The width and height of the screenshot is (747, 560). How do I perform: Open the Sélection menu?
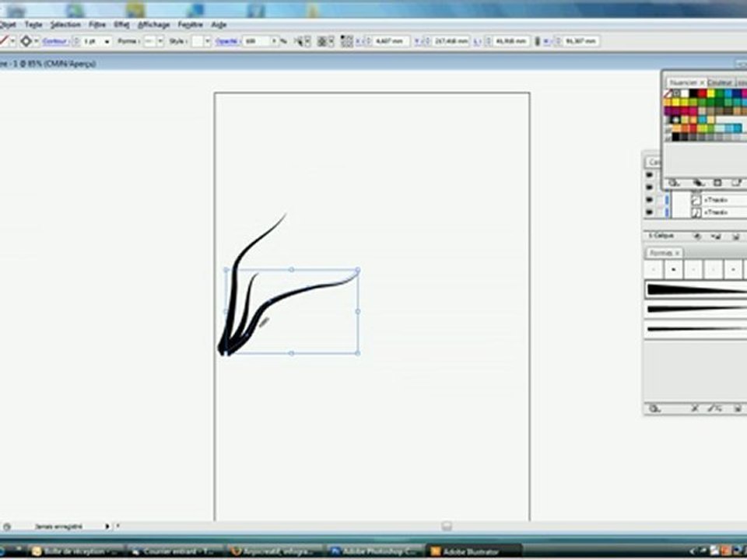[x=65, y=24]
